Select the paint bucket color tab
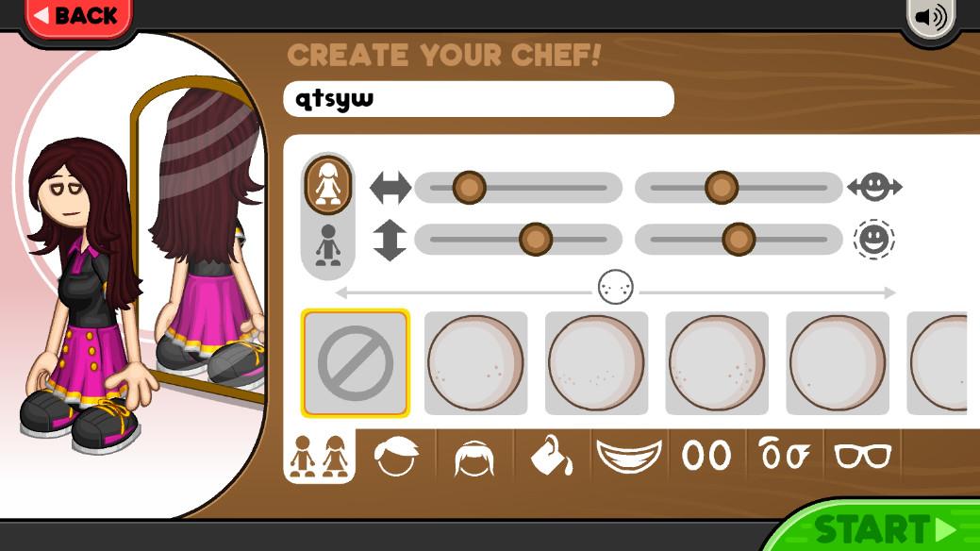 pyautogui.click(x=551, y=456)
